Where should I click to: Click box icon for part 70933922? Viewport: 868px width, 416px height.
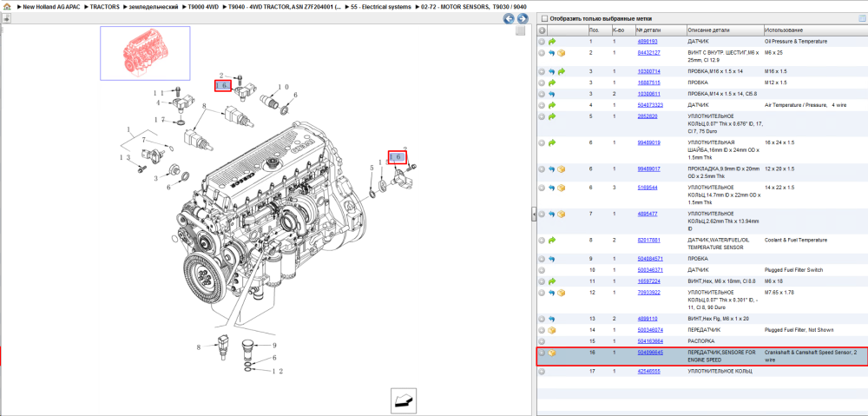562,293
